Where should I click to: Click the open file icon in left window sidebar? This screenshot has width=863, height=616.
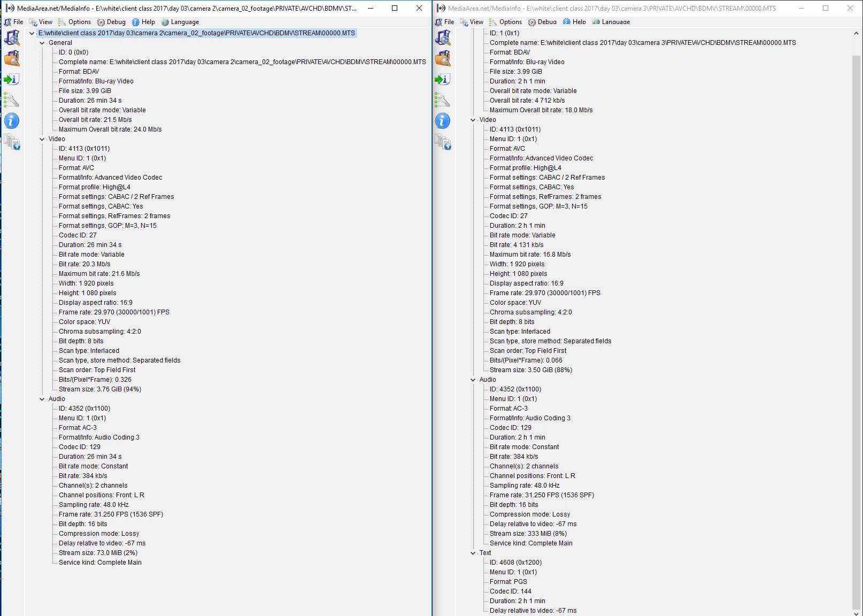pos(12,38)
